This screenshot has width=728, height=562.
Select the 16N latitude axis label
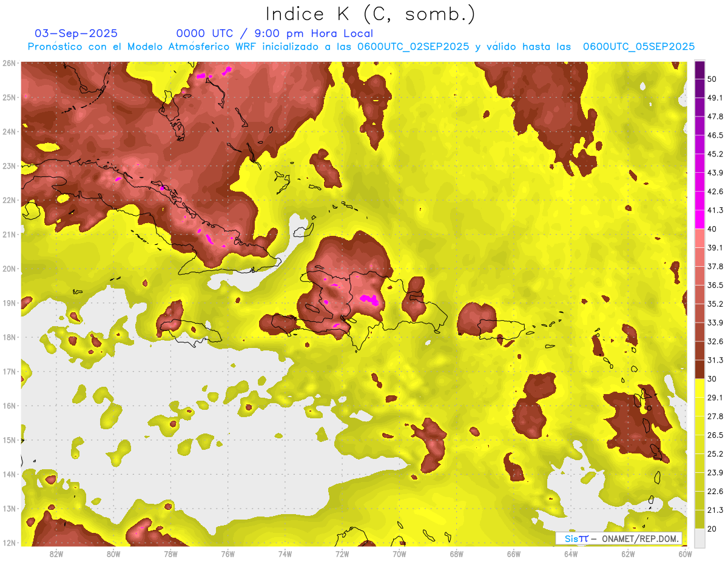point(8,406)
